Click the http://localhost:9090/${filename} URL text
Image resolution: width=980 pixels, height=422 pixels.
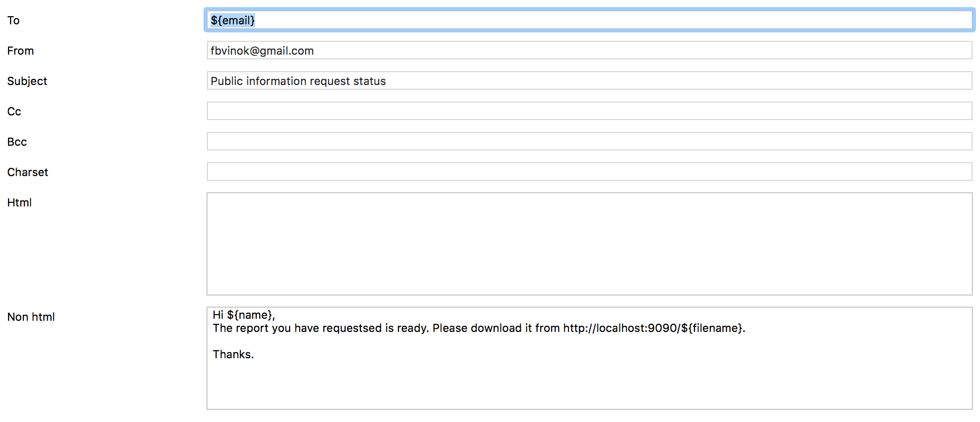tap(653, 328)
